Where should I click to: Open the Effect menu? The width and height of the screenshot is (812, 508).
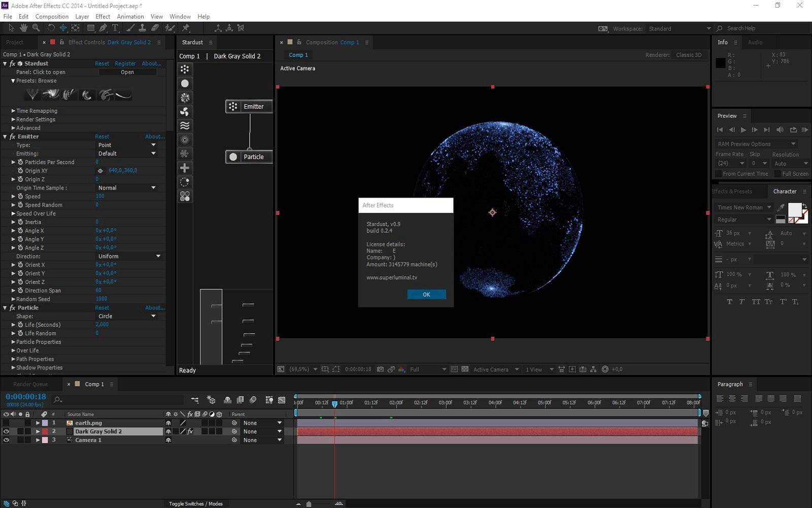tap(103, 16)
